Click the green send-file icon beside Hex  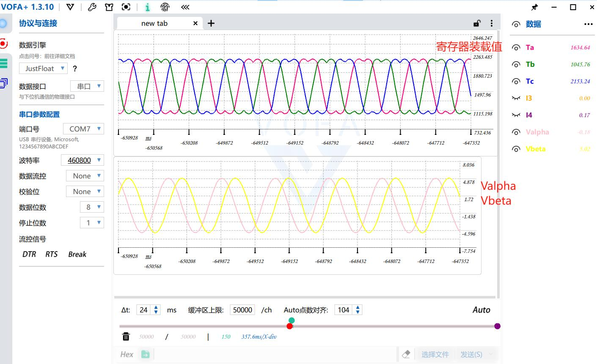click(146, 354)
